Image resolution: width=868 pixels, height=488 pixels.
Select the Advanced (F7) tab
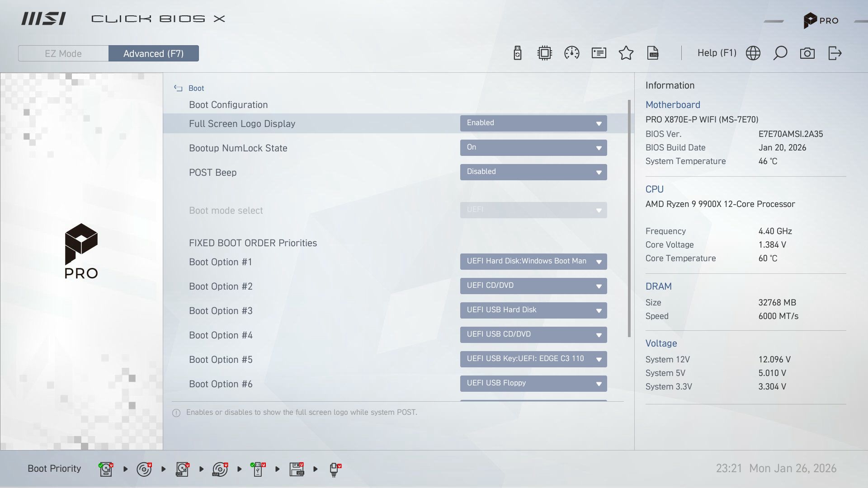[154, 53]
